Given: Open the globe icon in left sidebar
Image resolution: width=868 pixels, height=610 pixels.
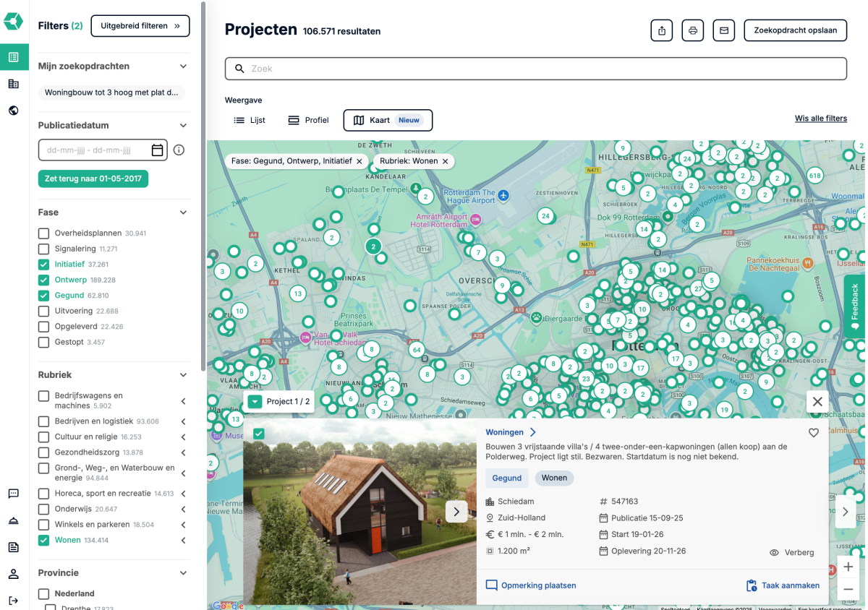Looking at the screenshot, I should point(14,111).
